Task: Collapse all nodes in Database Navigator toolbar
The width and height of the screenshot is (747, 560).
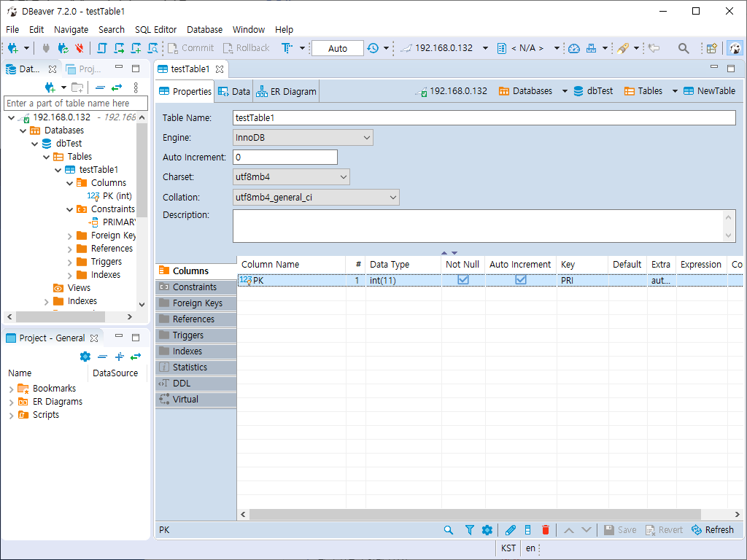Action: pos(100,87)
